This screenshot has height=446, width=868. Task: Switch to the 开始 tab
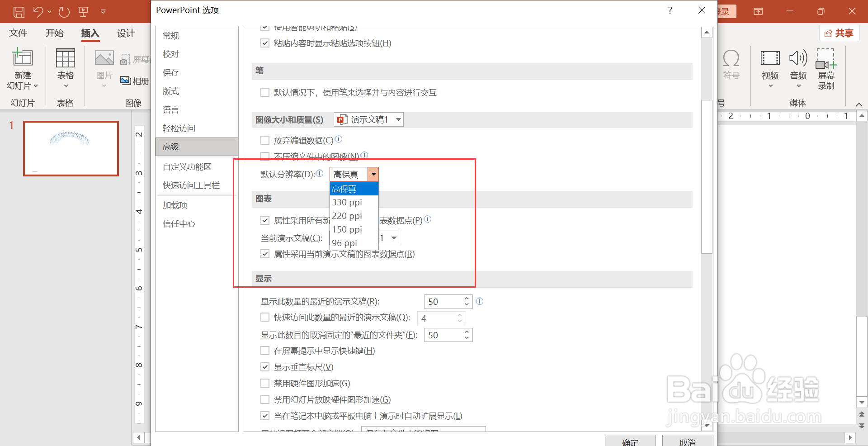pos(54,33)
